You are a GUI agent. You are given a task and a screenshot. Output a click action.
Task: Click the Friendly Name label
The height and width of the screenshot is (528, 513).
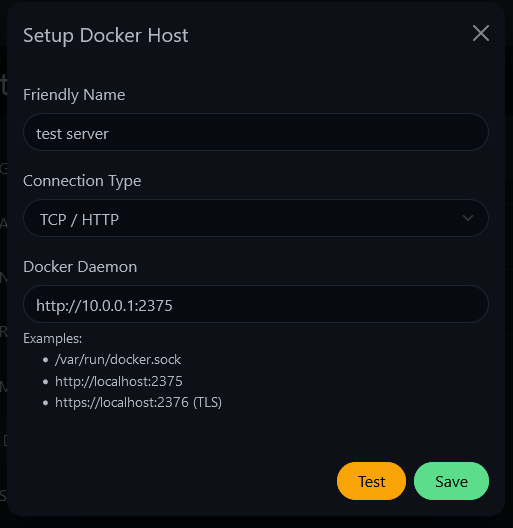(74, 95)
